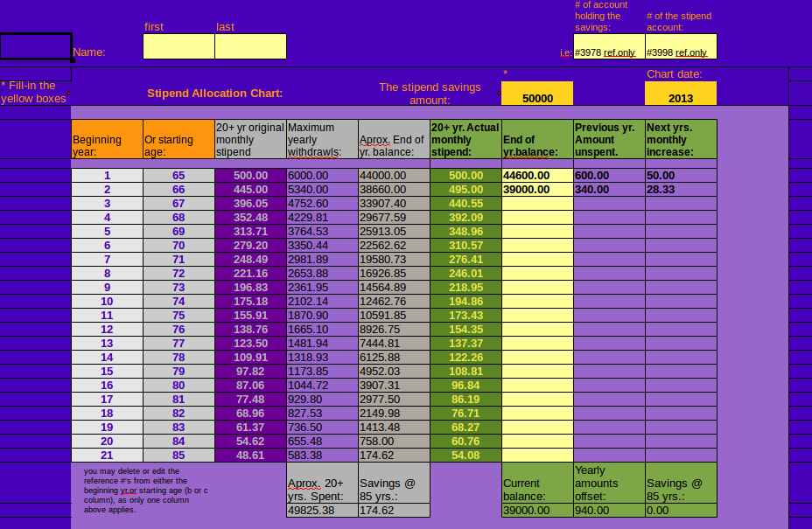Select beginning year cell 10
The height and width of the screenshot is (529, 812).
108,302
